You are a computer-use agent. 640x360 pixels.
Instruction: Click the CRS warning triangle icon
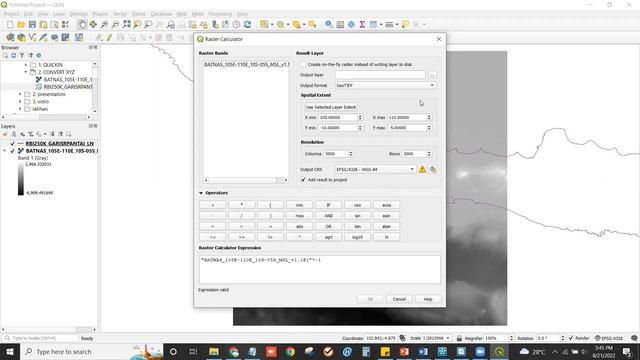[x=422, y=169]
